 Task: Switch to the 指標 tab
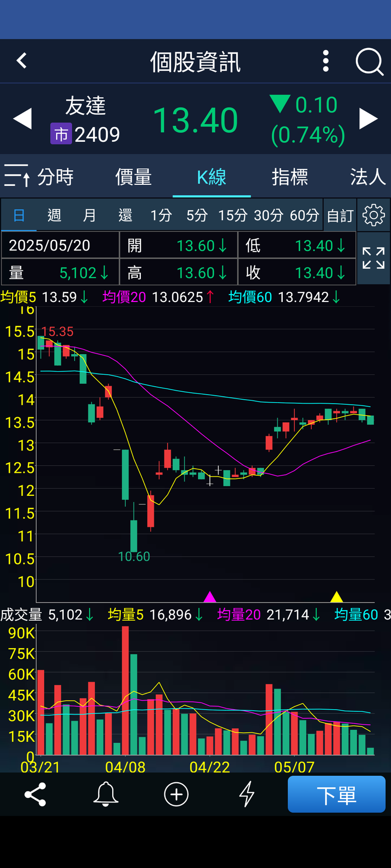point(290,177)
